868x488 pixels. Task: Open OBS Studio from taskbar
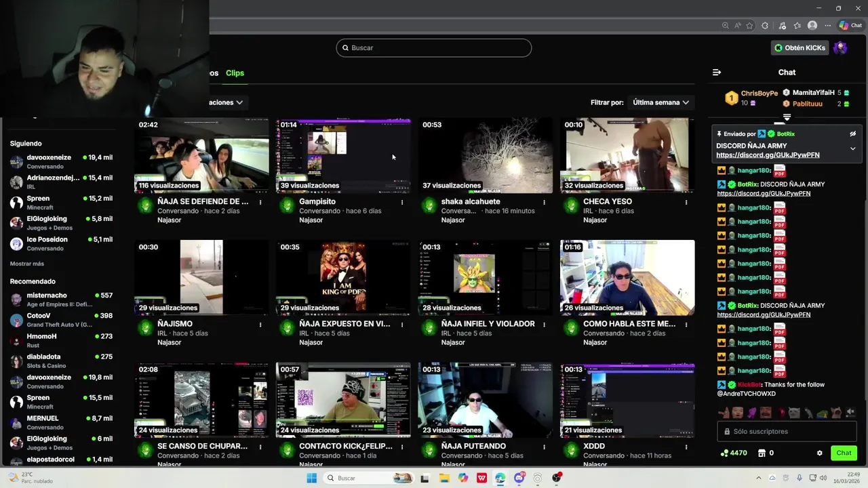click(x=557, y=478)
